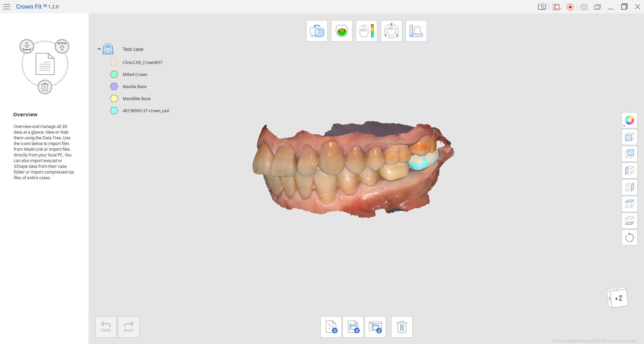This screenshot has height=344, width=644.
Task: Open the display color mode selector
Action: (x=629, y=120)
